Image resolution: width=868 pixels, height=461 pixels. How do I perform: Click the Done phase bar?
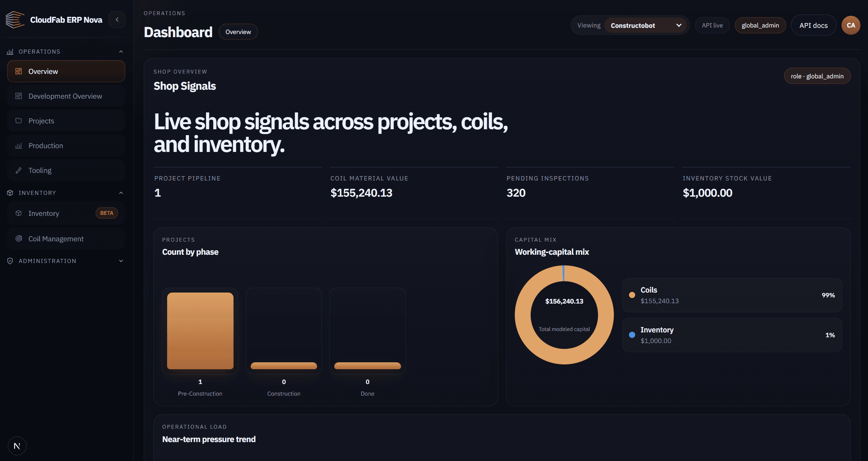tap(367, 366)
